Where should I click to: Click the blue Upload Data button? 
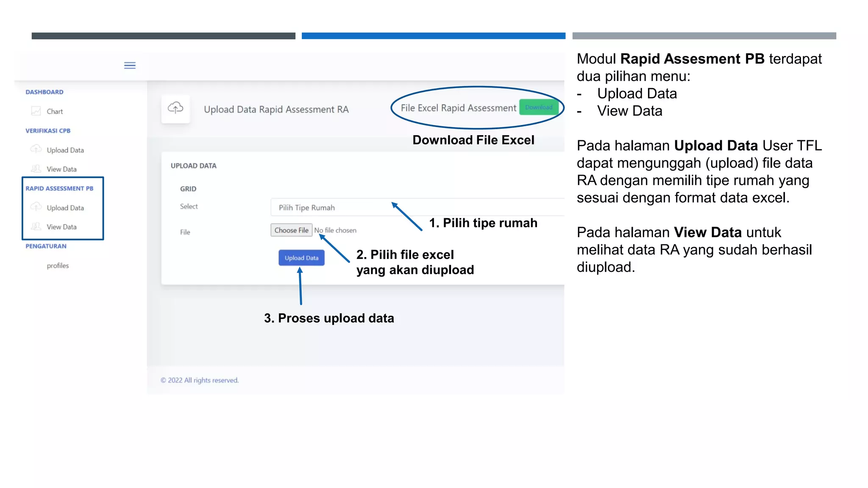[x=301, y=258]
